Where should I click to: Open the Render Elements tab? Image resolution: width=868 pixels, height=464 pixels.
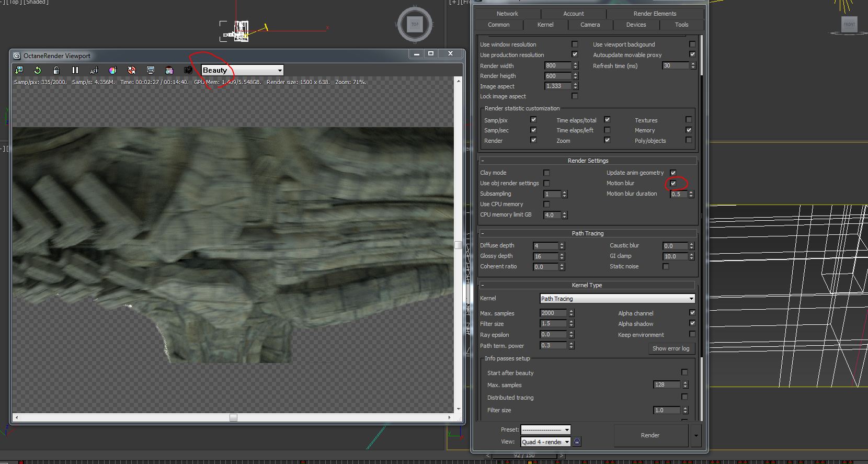[655, 14]
